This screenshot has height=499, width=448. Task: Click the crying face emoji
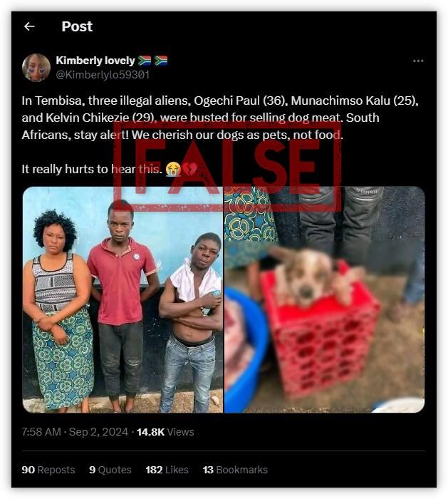pos(173,169)
